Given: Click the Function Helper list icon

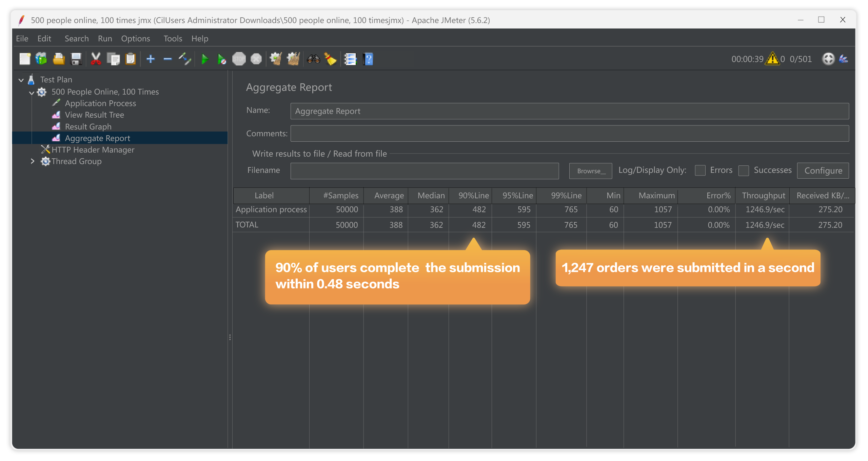Looking at the screenshot, I should tap(350, 59).
